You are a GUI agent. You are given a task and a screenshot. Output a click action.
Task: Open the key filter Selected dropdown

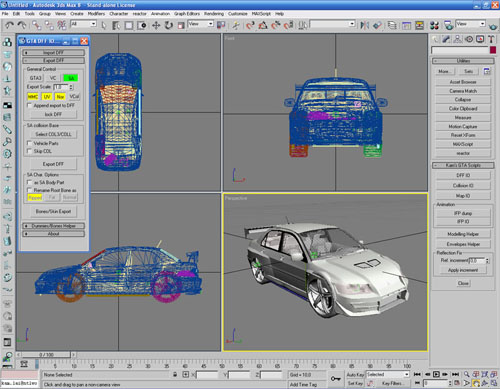pyautogui.click(x=388, y=375)
